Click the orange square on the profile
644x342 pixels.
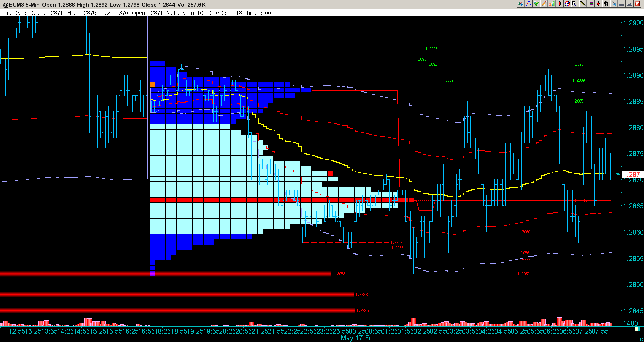[x=152, y=85]
